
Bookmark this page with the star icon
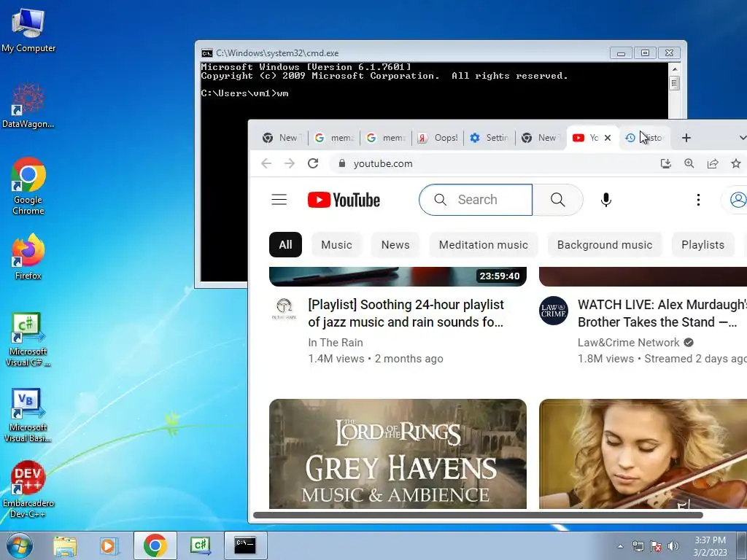(736, 163)
